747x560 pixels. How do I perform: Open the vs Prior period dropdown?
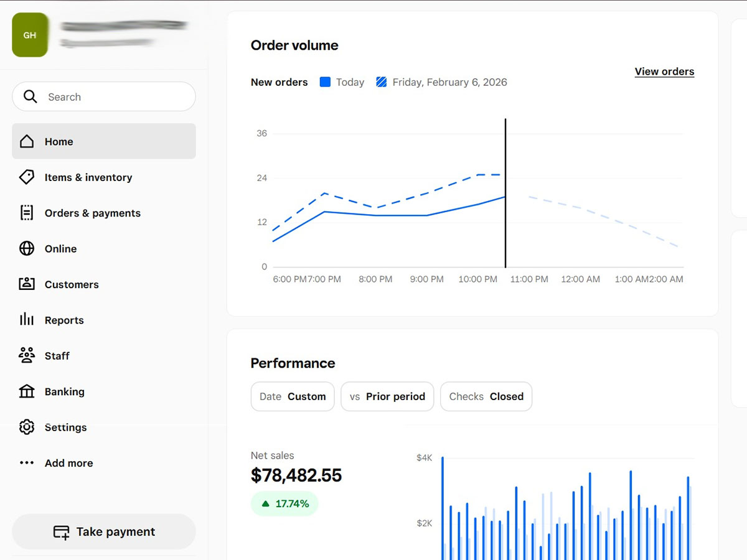pyautogui.click(x=387, y=396)
